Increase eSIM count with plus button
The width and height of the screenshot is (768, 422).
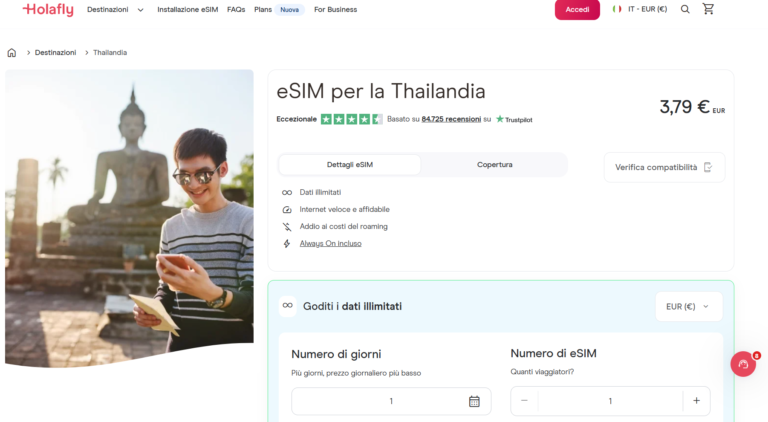tap(696, 401)
